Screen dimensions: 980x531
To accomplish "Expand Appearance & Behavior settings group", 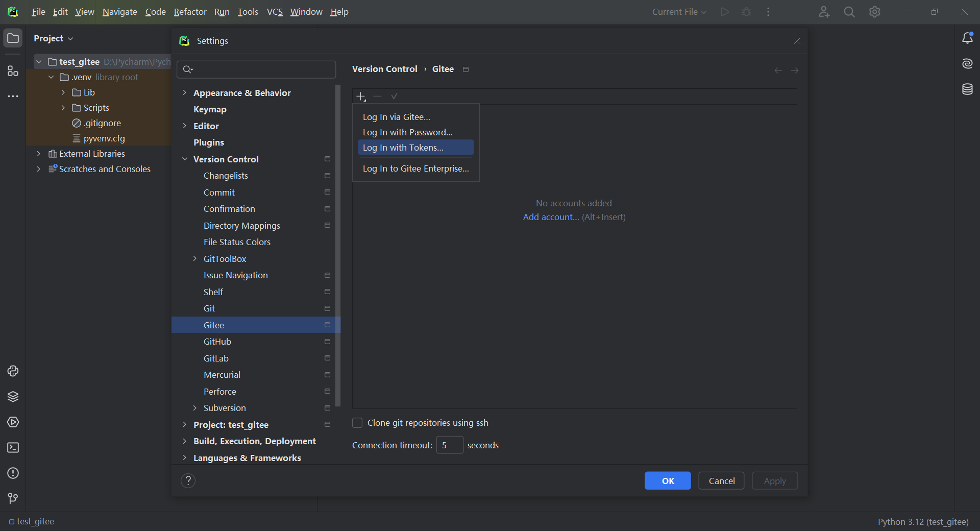I will pos(185,93).
